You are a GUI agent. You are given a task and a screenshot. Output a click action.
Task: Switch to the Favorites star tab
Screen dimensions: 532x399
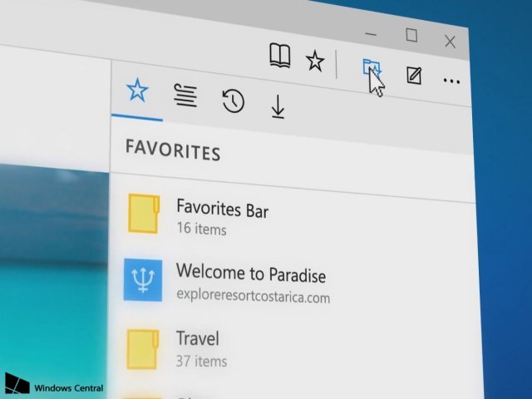(137, 91)
